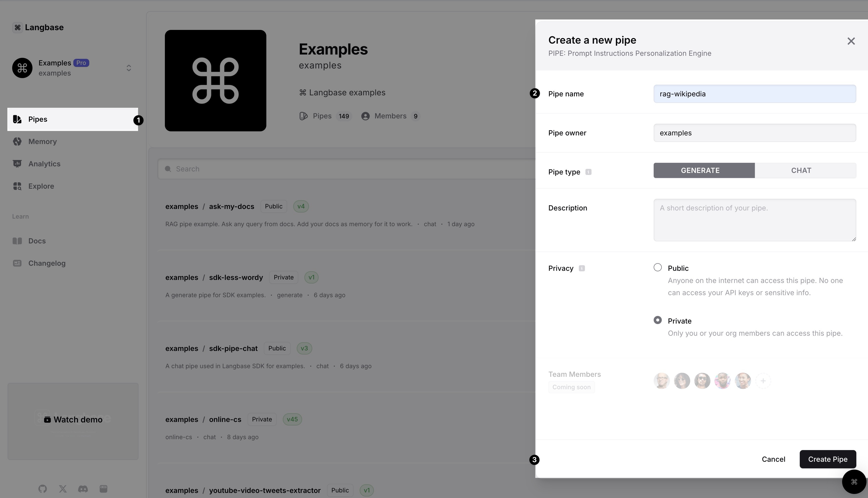This screenshot has height=498, width=868.
Task: Expand the Examples organization switcher
Action: click(129, 68)
